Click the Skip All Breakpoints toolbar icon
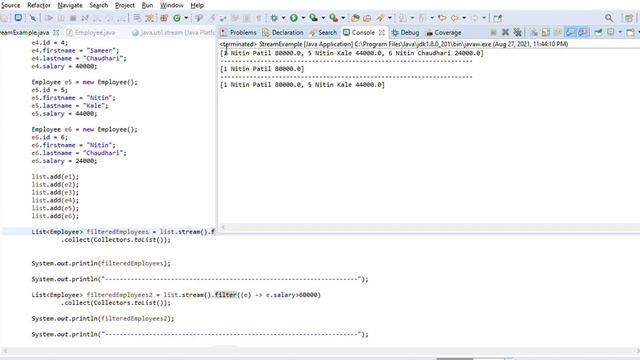This screenshot has height=360, width=640. coord(33,18)
